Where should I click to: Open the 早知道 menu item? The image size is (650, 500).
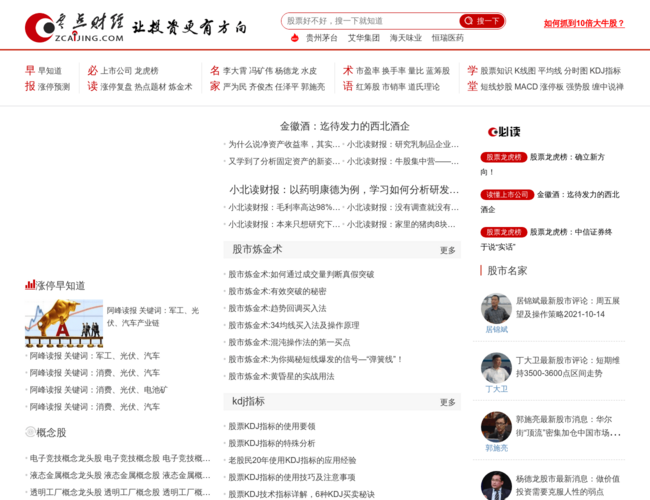(50, 71)
